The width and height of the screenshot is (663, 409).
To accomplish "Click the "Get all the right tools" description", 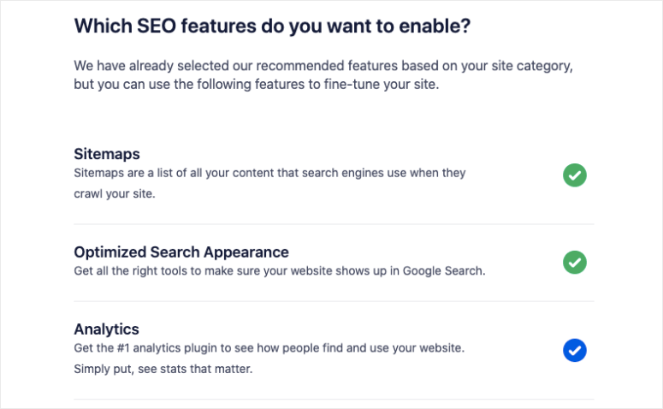I will pyautogui.click(x=279, y=271).
